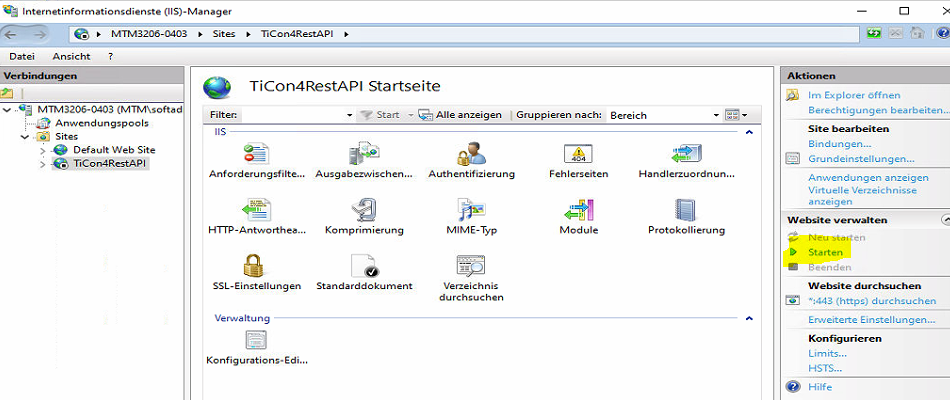
Task: Open the Fehlerseiten 404 icon
Action: 578,155
